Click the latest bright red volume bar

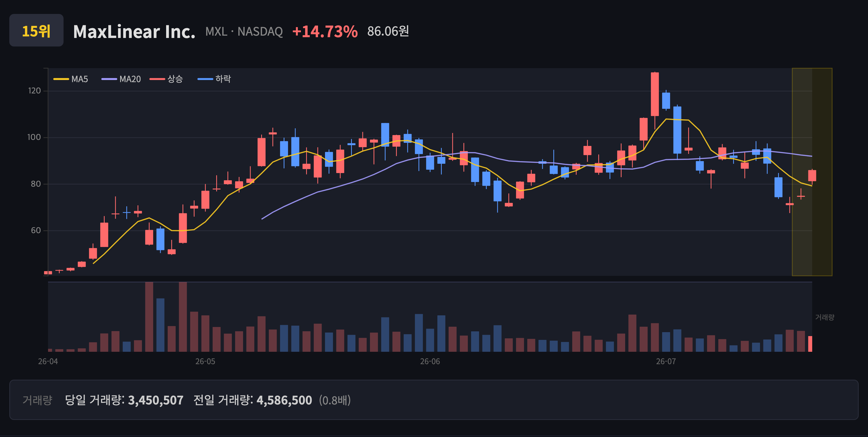point(810,344)
